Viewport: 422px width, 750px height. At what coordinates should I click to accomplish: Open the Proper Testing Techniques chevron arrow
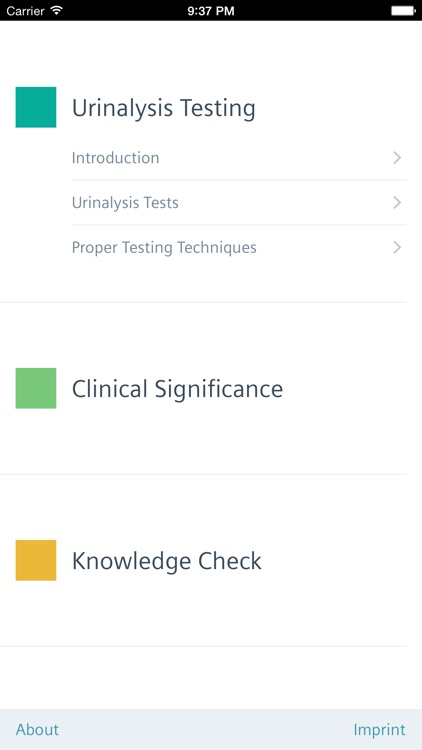397,247
